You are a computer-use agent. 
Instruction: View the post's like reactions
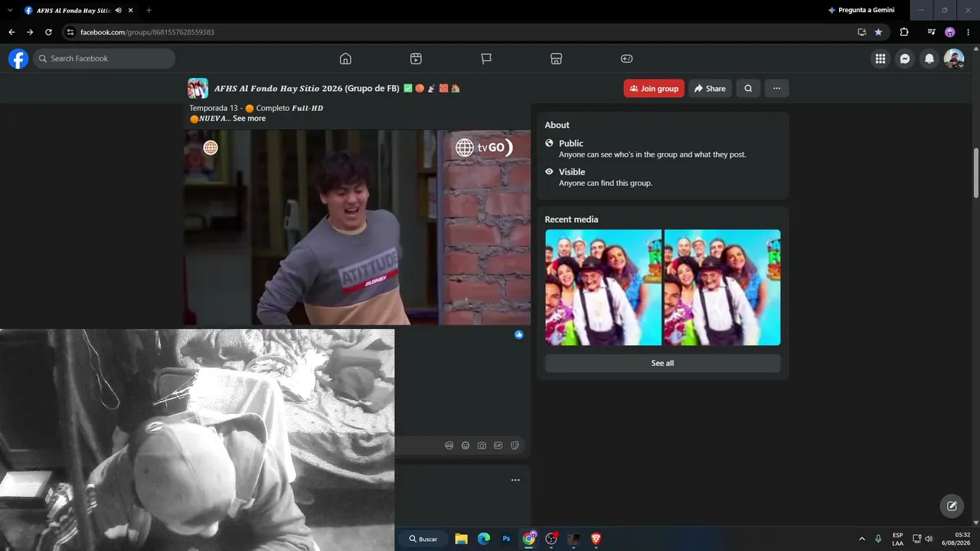coord(519,334)
